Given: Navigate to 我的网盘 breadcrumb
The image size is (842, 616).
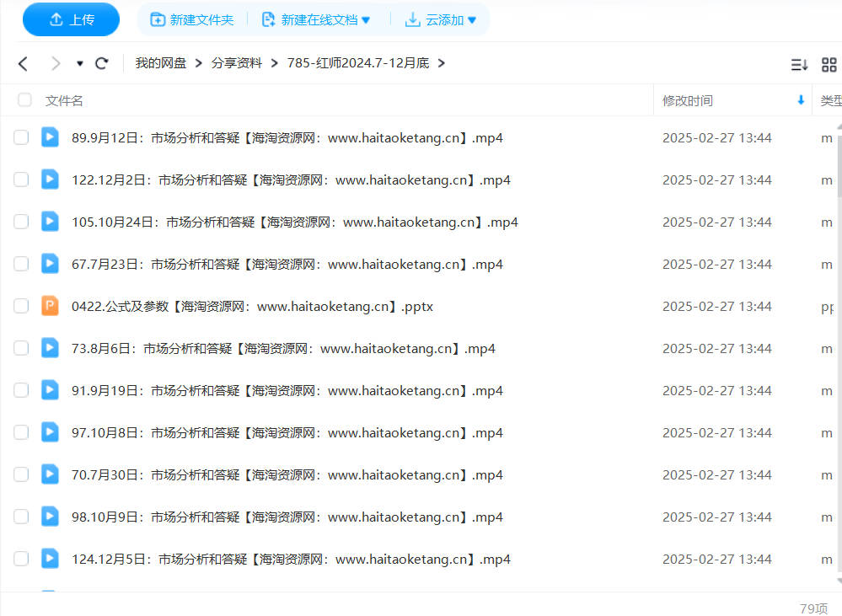Looking at the screenshot, I should (x=160, y=63).
